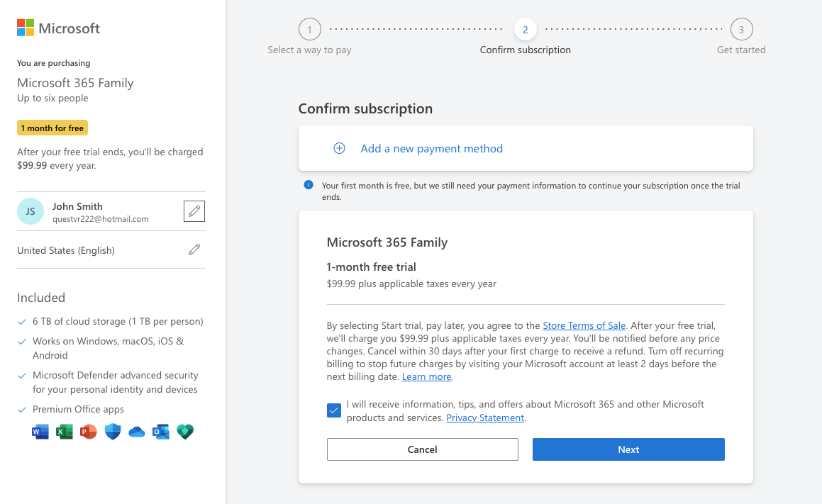Screen dimensions: 822x504
Task: Click the Next button
Action: (x=628, y=449)
